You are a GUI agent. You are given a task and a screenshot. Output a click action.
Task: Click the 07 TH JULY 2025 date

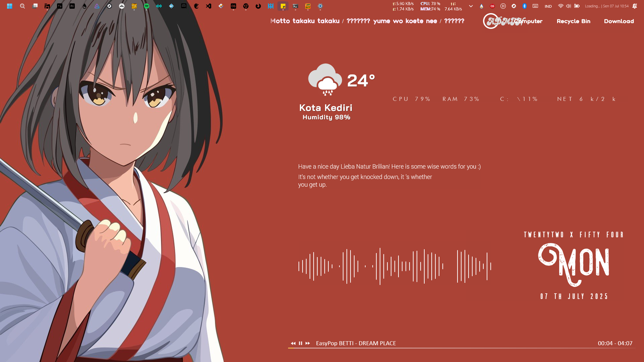574,296
